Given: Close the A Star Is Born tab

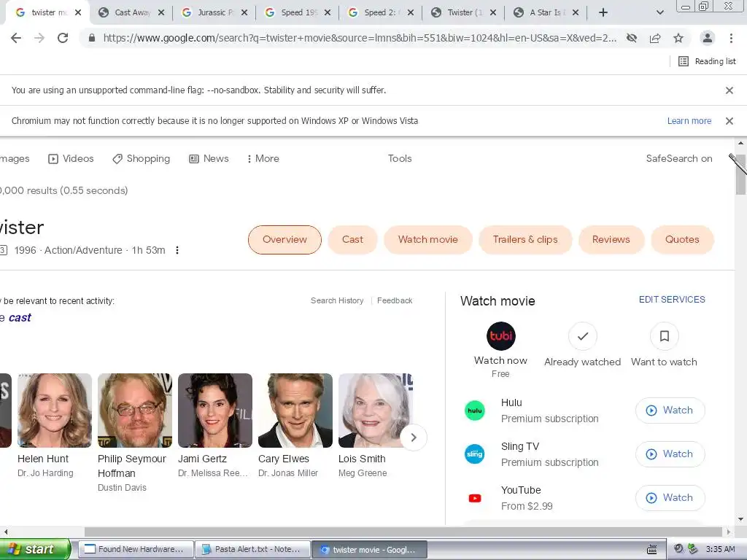Looking at the screenshot, I should [576, 12].
